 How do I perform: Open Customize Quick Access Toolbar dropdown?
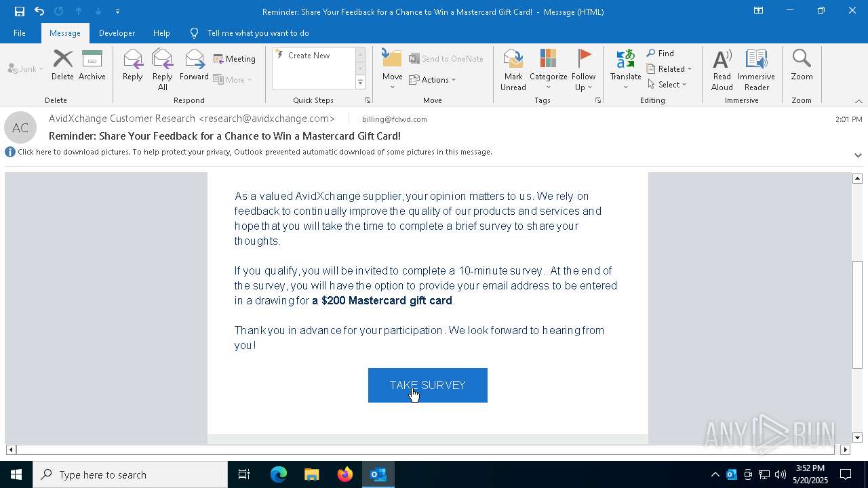click(117, 12)
